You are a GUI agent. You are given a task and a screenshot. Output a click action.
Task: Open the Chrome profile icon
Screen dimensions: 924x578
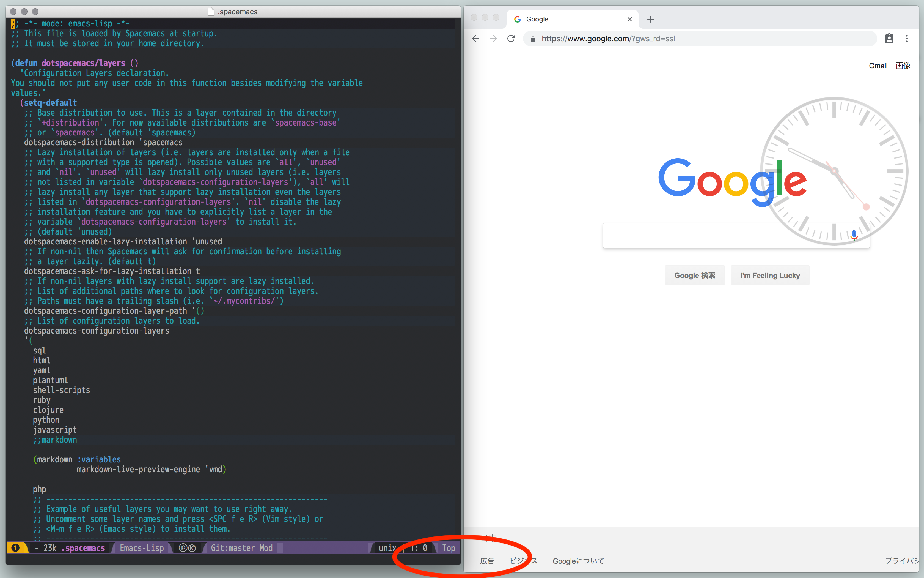click(x=889, y=39)
